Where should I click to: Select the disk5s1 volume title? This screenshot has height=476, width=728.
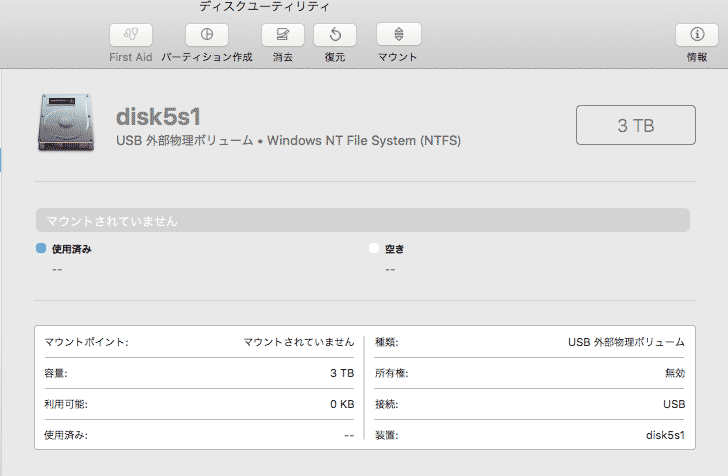click(158, 117)
